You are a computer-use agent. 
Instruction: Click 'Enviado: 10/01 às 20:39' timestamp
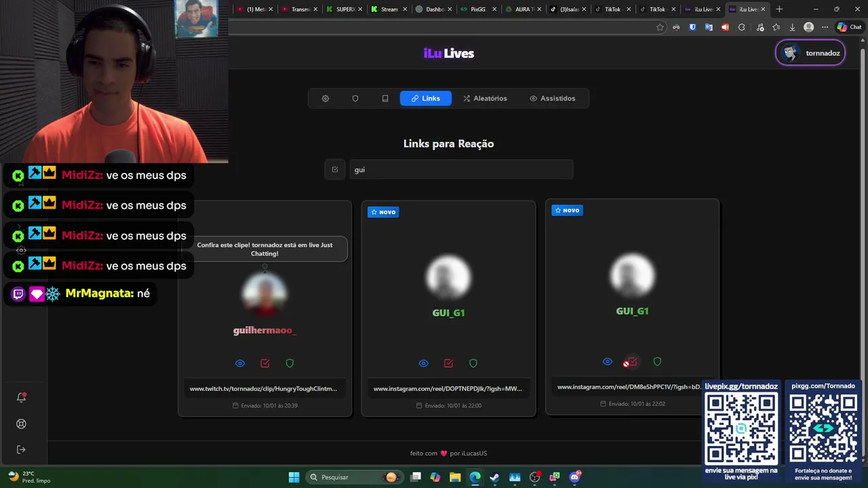[x=265, y=405]
